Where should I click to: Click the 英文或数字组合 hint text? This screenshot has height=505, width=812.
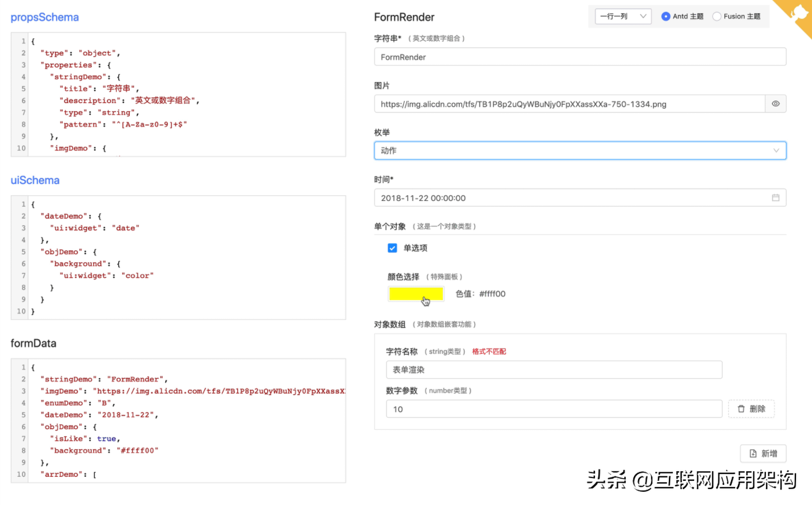(x=436, y=38)
